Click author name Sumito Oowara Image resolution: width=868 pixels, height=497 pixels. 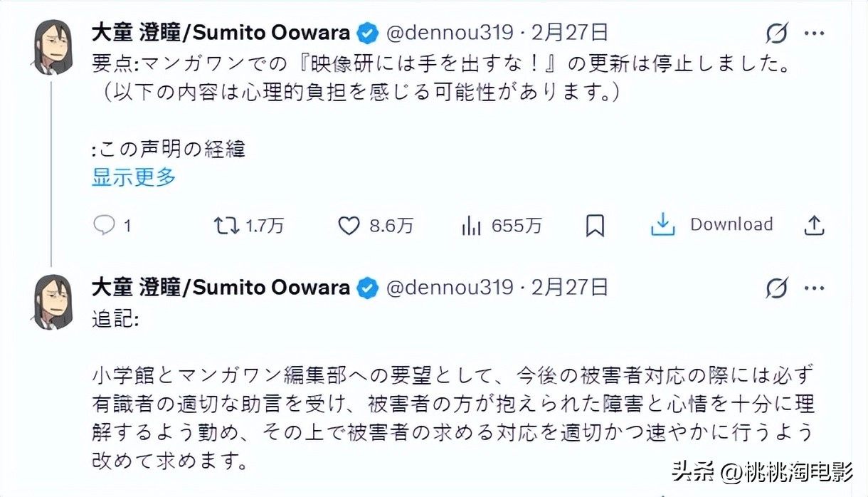(221, 32)
